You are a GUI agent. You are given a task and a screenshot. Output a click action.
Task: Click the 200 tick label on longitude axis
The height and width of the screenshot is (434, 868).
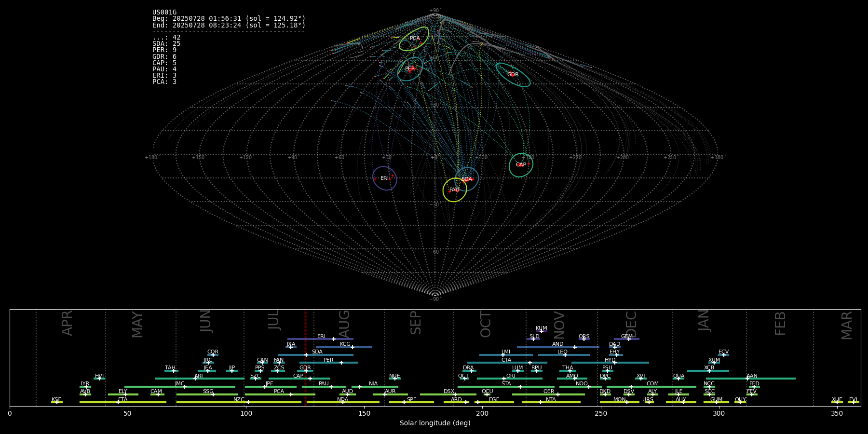pyautogui.click(x=482, y=413)
